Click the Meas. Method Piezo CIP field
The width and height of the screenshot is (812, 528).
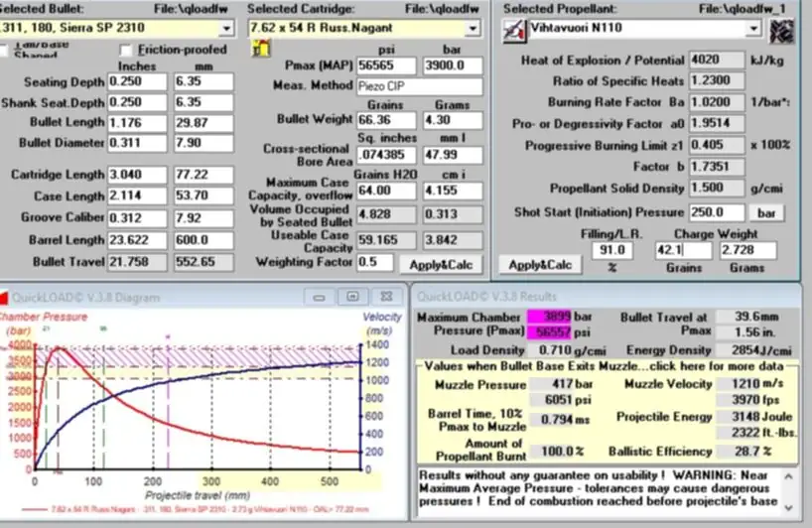point(420,86)
